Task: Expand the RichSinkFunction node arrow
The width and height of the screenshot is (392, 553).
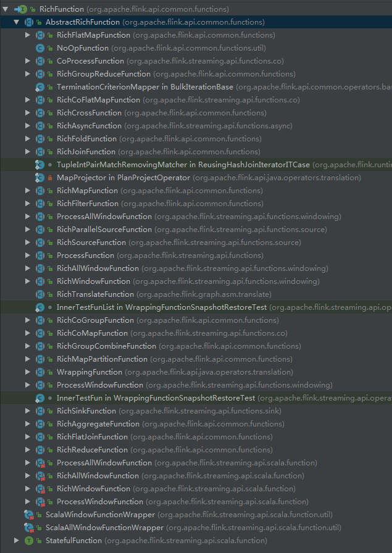Action: (x=28, y=411)
